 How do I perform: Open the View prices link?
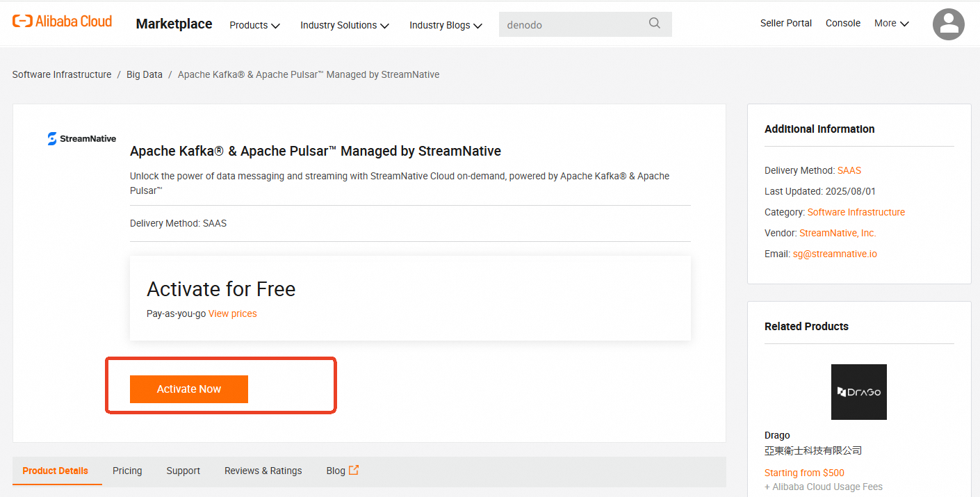click(x=233, y=313)
